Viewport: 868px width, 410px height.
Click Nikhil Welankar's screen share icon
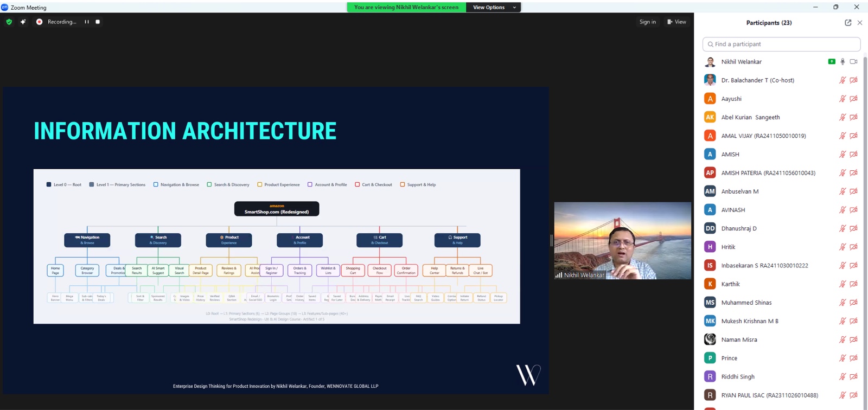pos(832,61)
